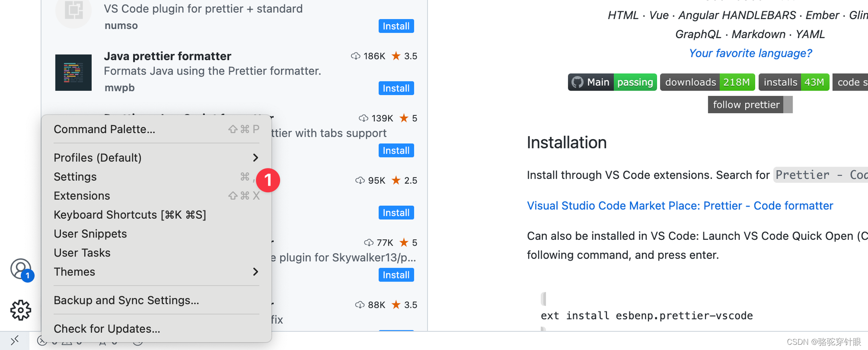868x350 pixels.
Task: Click the Manage gear icon
Action: coord(20,310)
